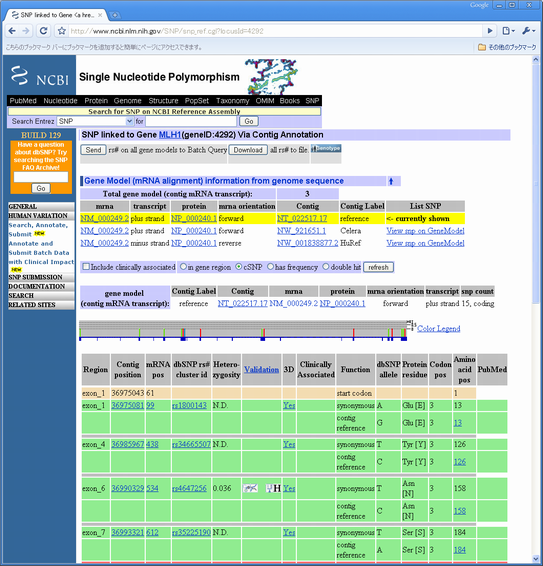Click the Download button

pos(248,150)
